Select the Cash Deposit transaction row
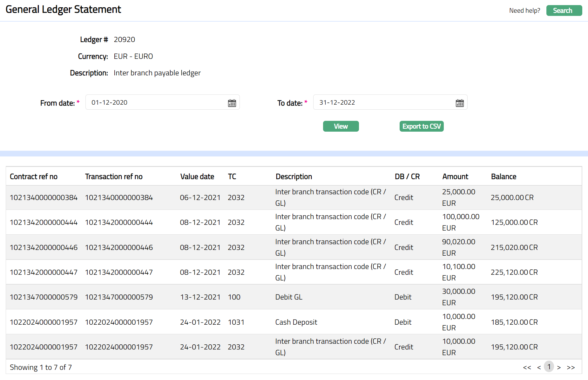This screenshot has width=588, height=380. point(296,322)
